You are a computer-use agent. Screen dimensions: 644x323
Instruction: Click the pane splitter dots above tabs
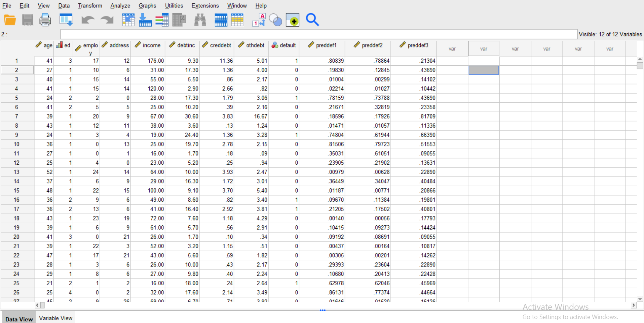click(x=323, y=310)
